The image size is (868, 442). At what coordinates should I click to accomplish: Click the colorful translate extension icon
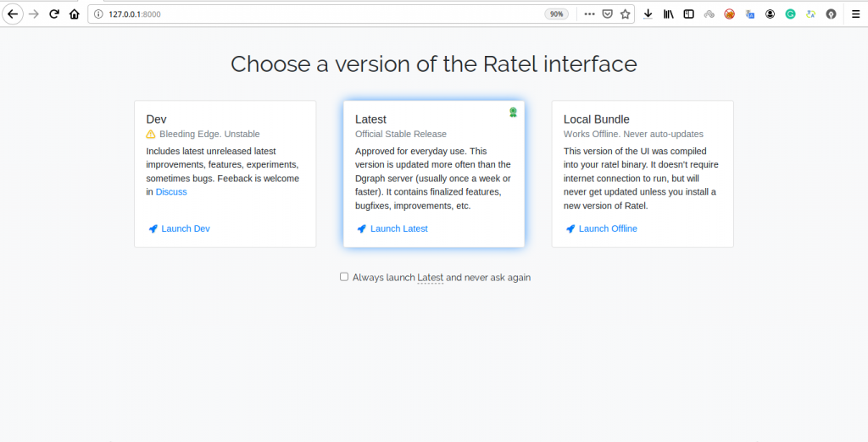pos(810,14)
